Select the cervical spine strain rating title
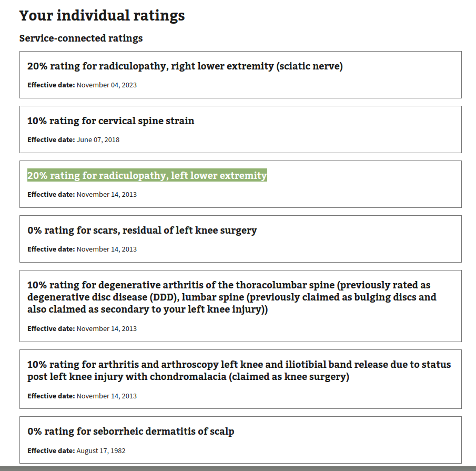Image resolution: width=476 pixels, height=471 pixels. tap(110, 121)
